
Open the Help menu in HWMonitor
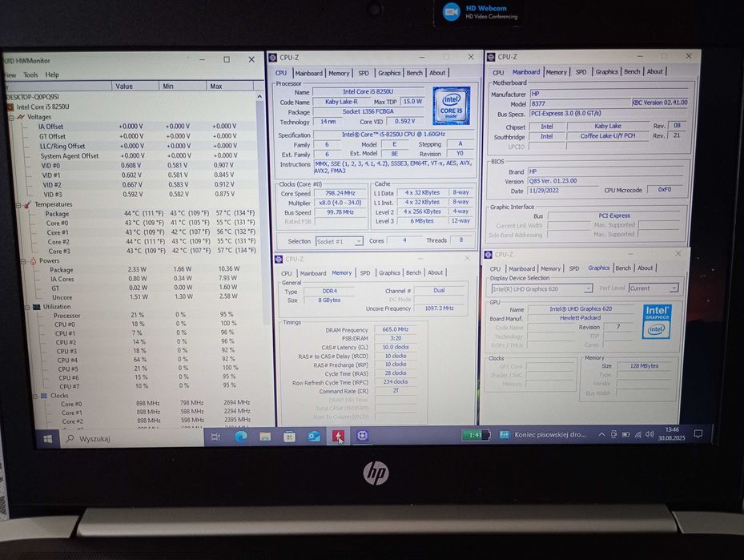(52, 75)
